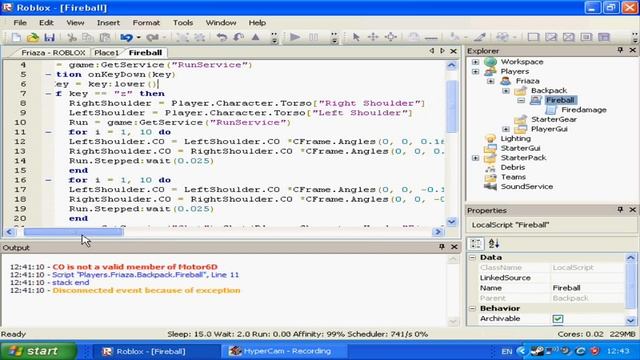Pin the Explorer panel
640x360 pixels.
[x=620, y=50]
